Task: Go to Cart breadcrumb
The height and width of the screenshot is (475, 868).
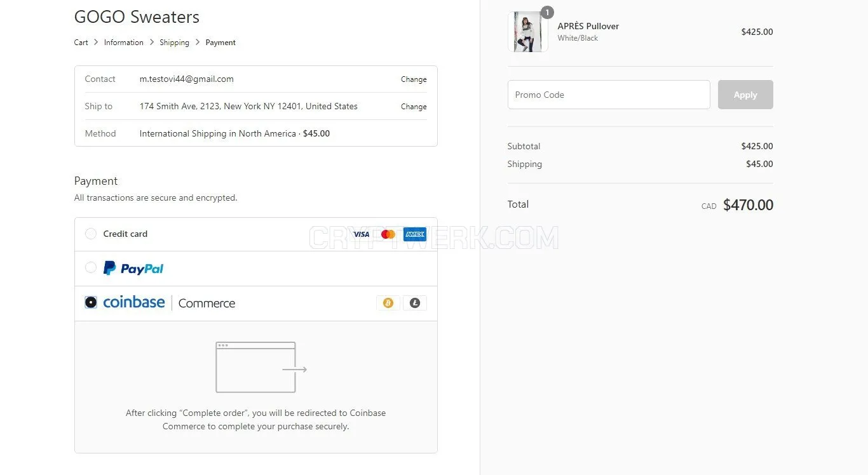Action: click(x=81, y=43)
